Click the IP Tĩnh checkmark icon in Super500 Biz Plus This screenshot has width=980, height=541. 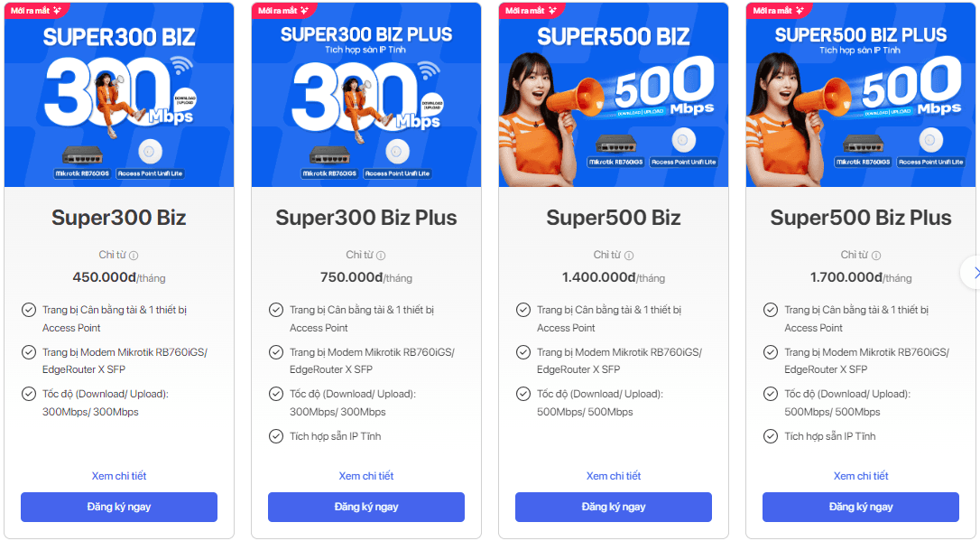click(771, 436)
